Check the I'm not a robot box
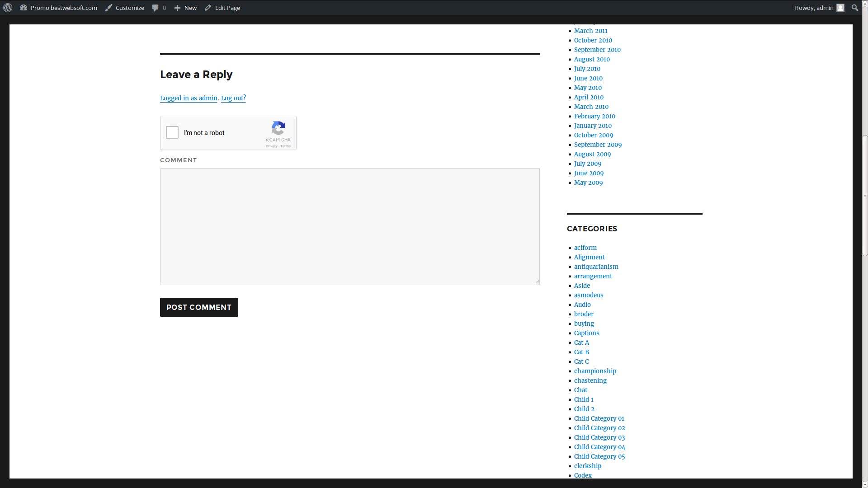This screenshot has width=868, height=488. (x=172, y=132)
